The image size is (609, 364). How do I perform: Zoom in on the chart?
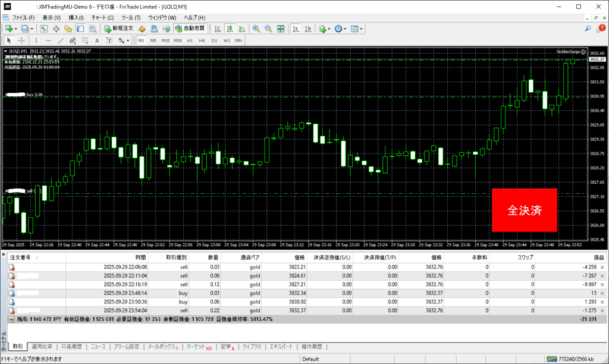(x=256, y=28)
